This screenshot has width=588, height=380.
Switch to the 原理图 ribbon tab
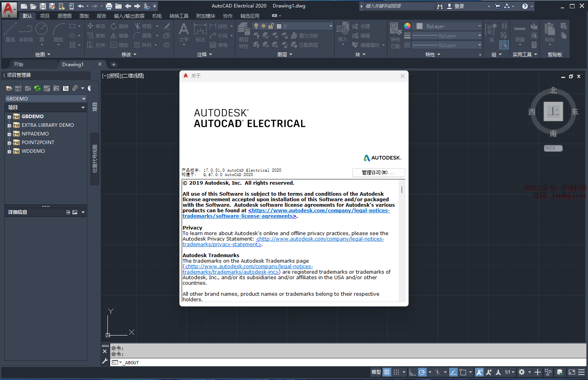tap(65, 16)
